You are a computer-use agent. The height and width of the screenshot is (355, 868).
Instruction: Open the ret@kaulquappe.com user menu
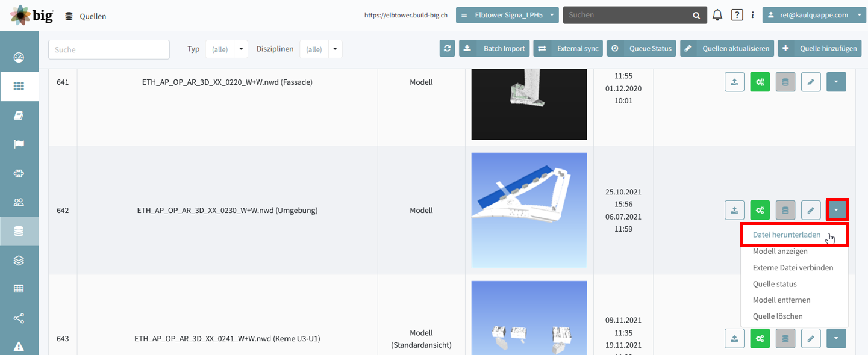point(814,15)
